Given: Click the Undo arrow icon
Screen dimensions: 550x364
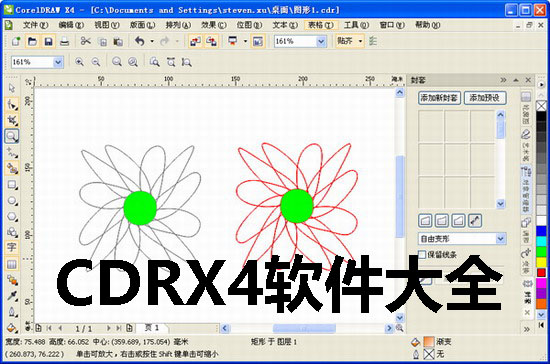Looking at the screenshot, I should 140,41.
